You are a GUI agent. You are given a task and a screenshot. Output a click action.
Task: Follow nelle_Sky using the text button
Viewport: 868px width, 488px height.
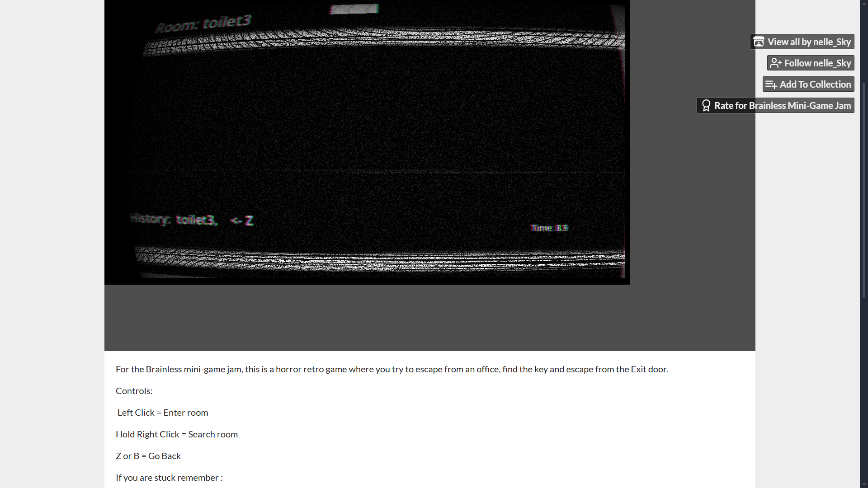click(817, 63)
